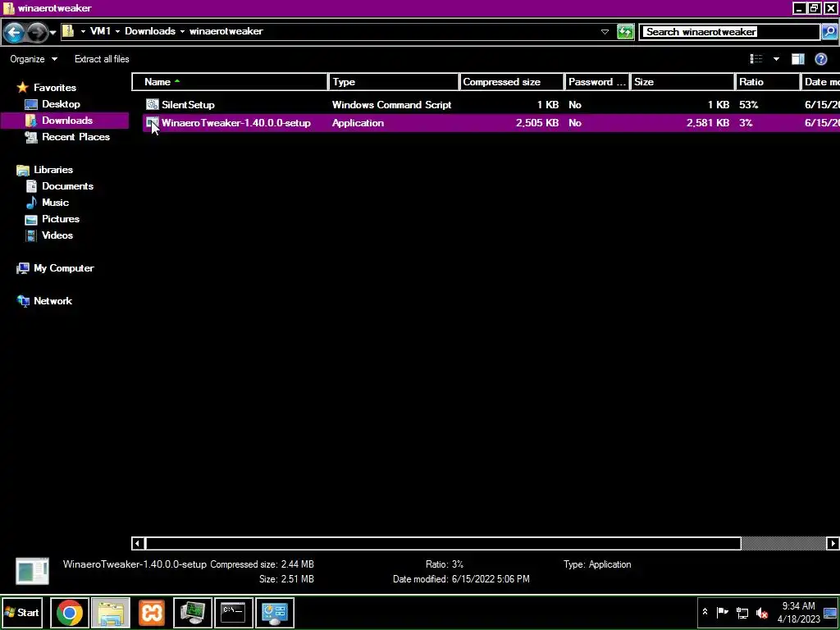Sort by the Ratio column header
The image size is (840, 630).
click(x=768, y=82)
